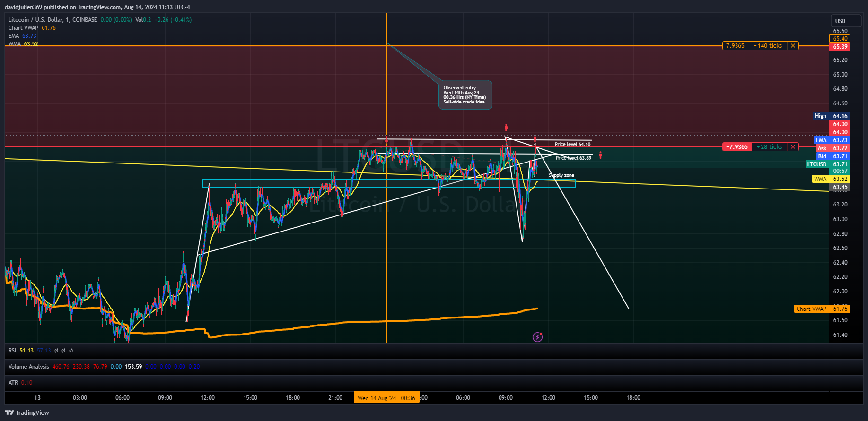The image size is (868, 421).
Task: Select the Chart VWAP indicator legend
Action: [x=32, y=28]
